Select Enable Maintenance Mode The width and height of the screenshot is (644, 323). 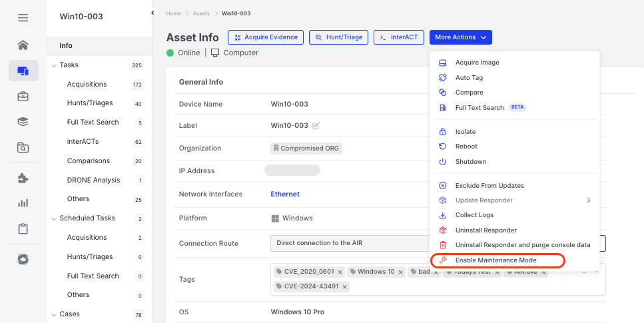[x=495, y=260]
